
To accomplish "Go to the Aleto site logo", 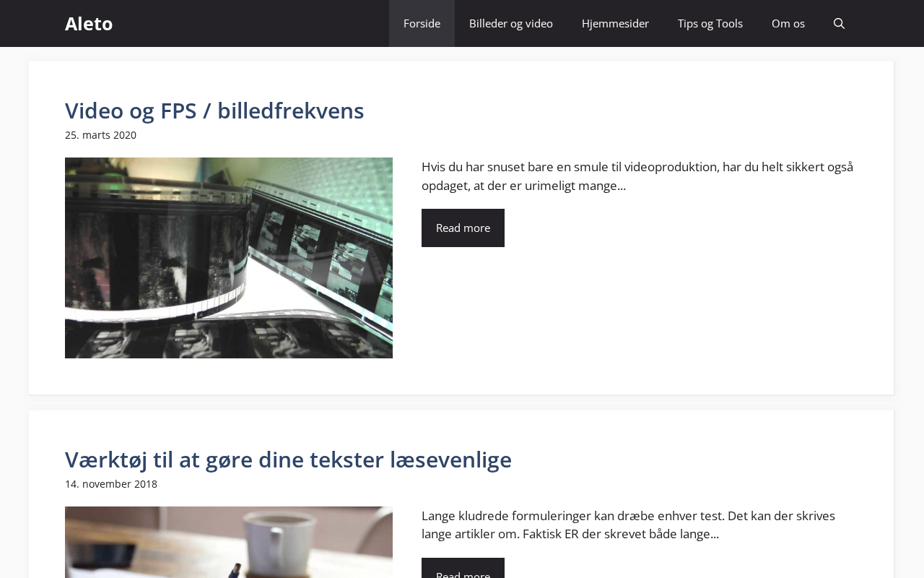I will pyautogui.click(x=89, y=23).
